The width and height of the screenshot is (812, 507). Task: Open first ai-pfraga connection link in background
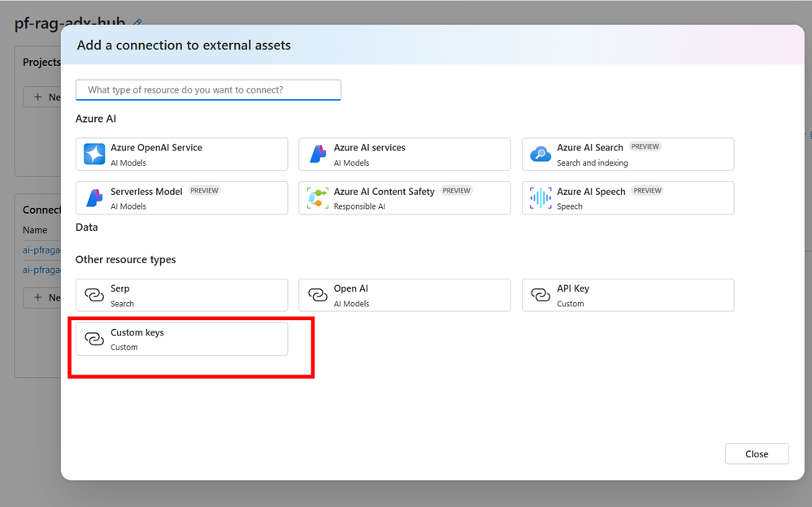click(41, 250)
